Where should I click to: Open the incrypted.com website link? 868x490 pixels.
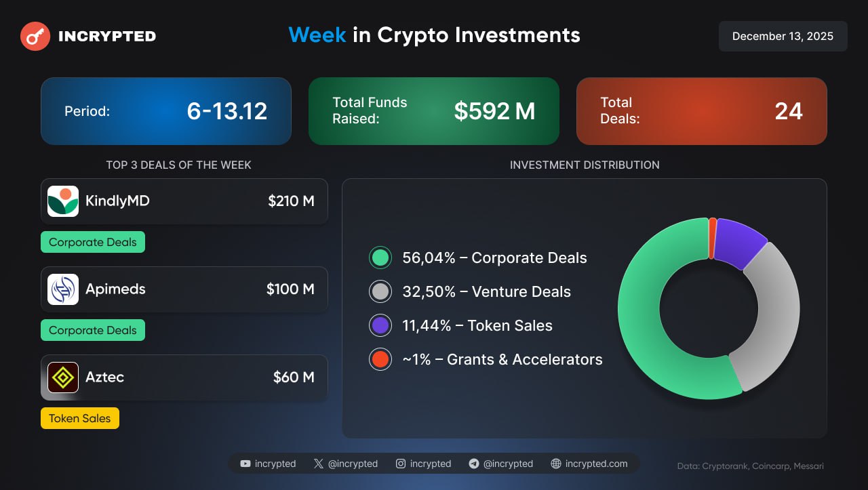pyautogui.click(x=596, y=464)
